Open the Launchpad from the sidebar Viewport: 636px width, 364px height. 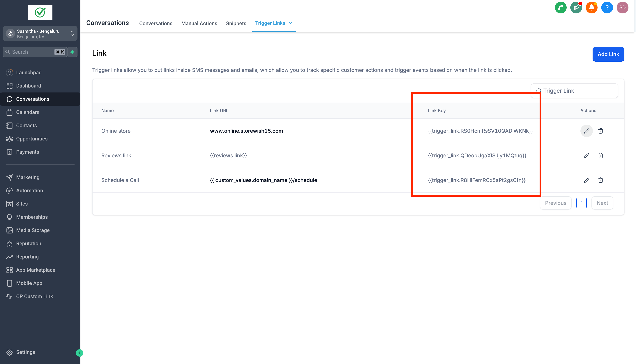[29, 72]
